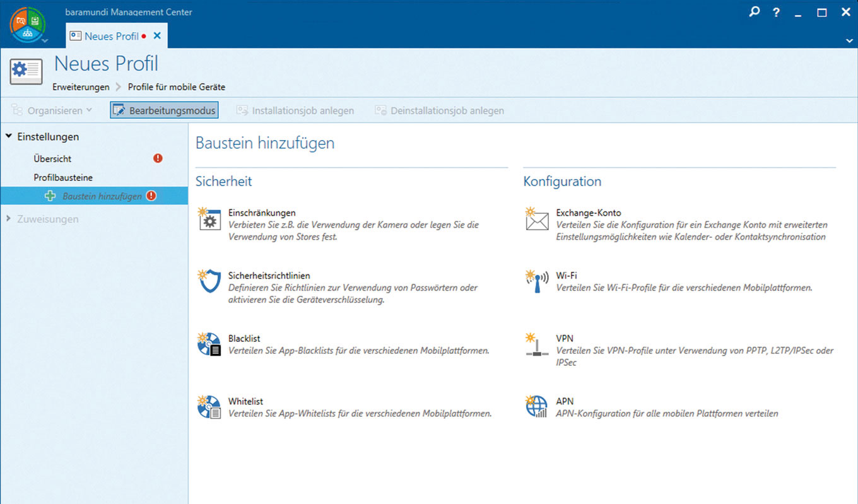
Task: Open the tab overflow chevron at right
Action: coord(849,40)
